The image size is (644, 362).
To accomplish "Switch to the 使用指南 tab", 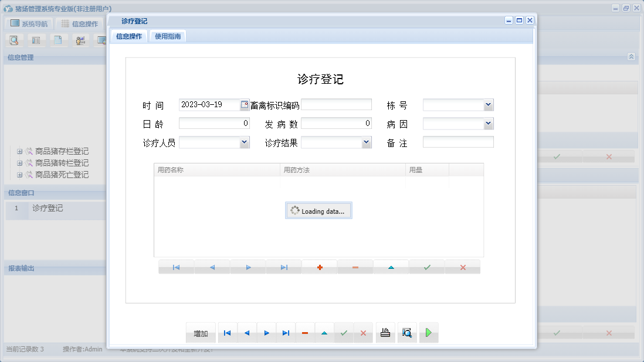I will [x=167, y=35].
